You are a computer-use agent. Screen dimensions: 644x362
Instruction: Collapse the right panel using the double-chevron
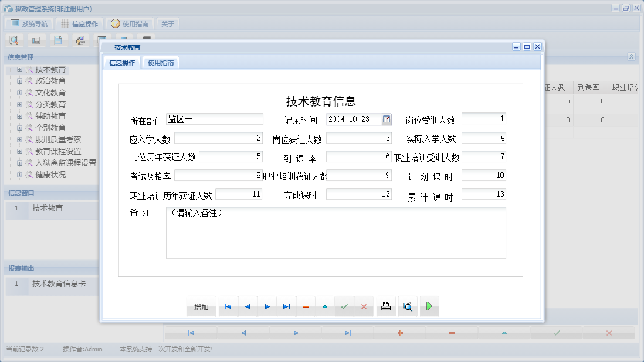(632, 57)
